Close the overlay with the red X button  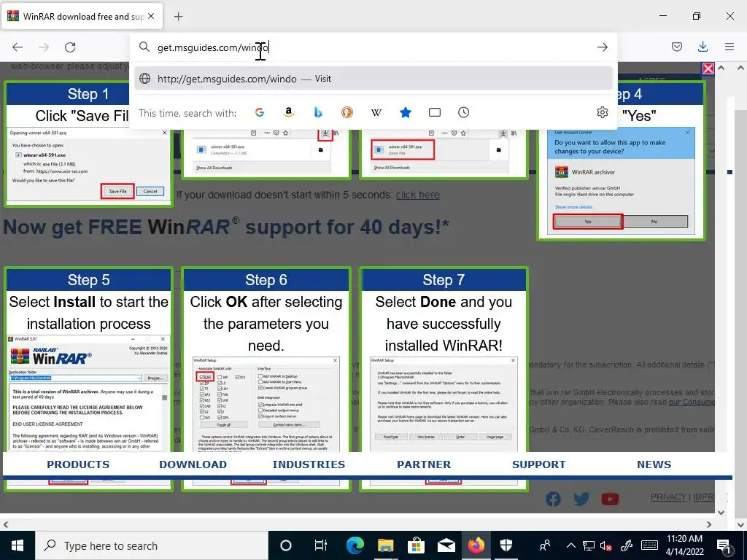[708, 69]
